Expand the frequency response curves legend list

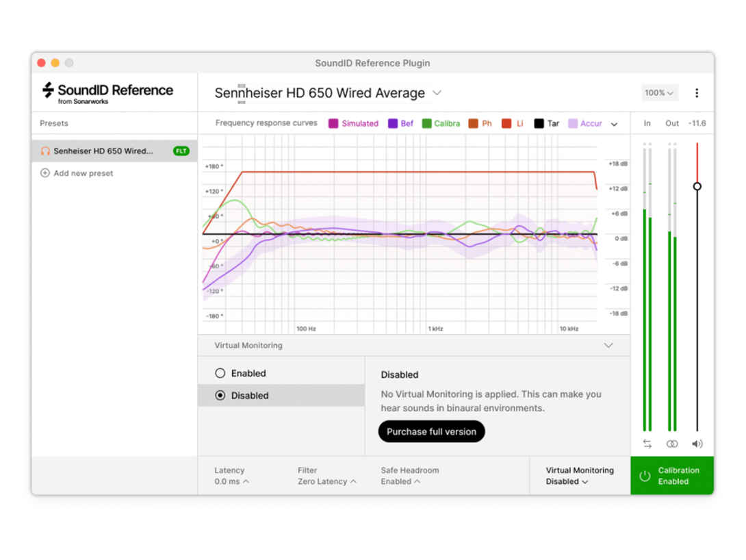coord(614,124)
